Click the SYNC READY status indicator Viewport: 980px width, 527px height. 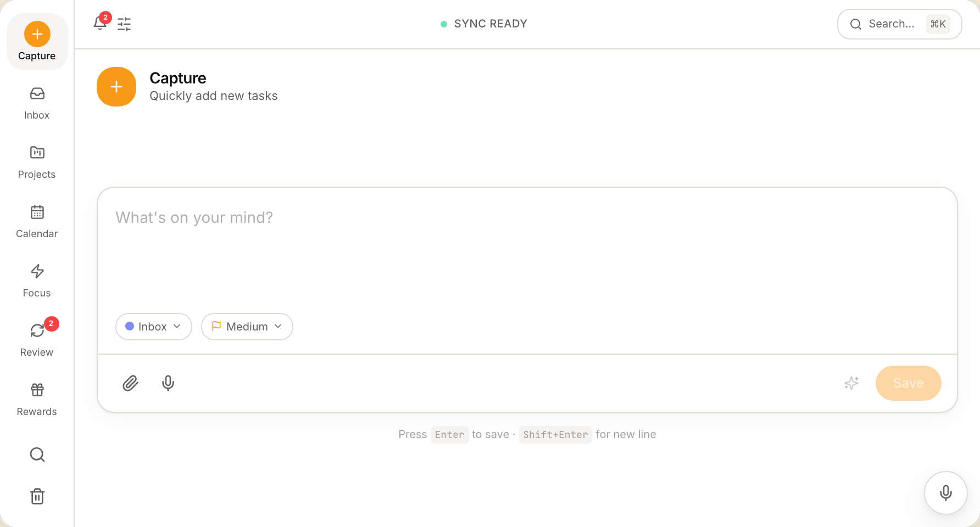483,24
